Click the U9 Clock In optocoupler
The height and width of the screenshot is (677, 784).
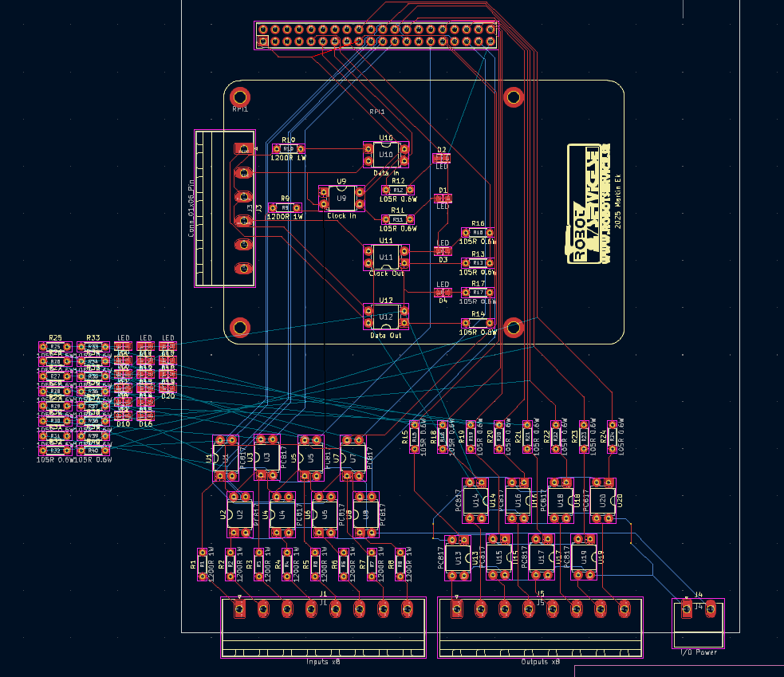[341, 198]
